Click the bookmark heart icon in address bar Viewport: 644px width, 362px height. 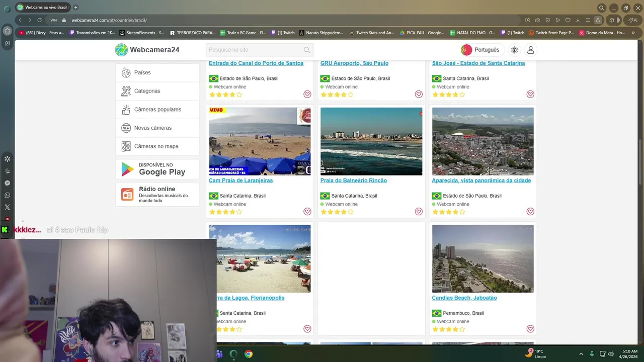[x=568, y=20]
